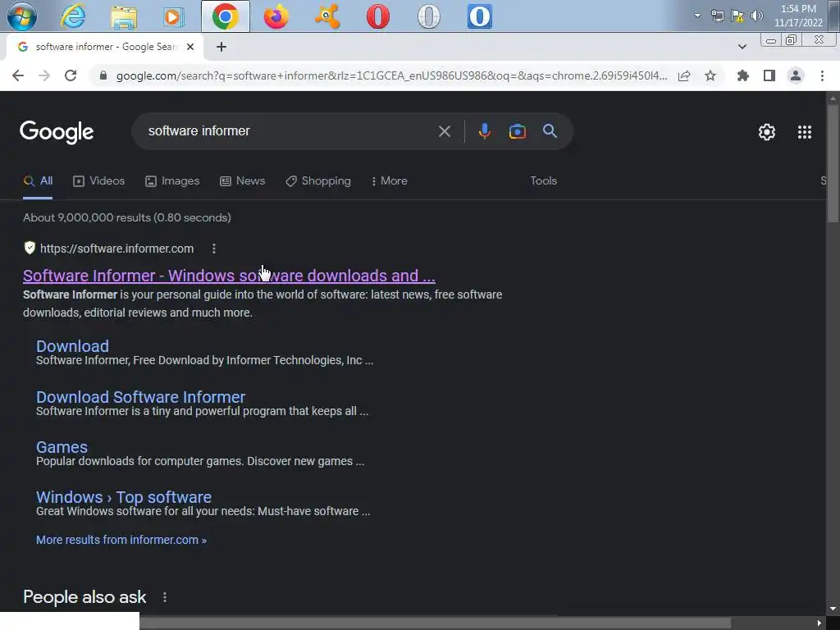
Task: Launch red Opera browser from taskbar
Action: 377,16
